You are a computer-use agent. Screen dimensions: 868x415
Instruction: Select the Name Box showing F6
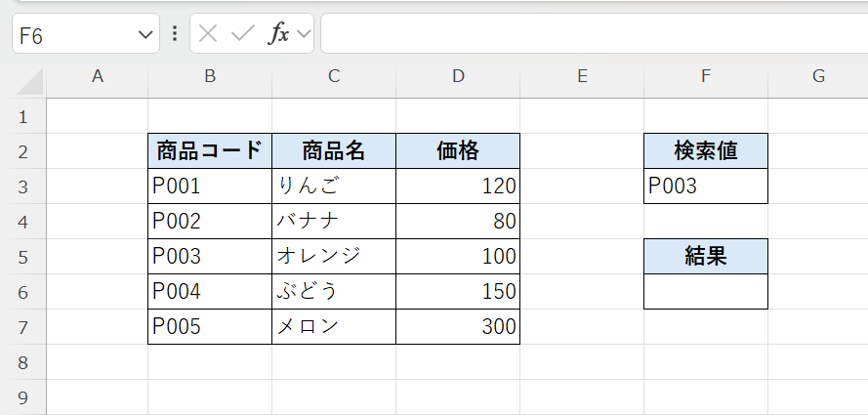(73, 35)
